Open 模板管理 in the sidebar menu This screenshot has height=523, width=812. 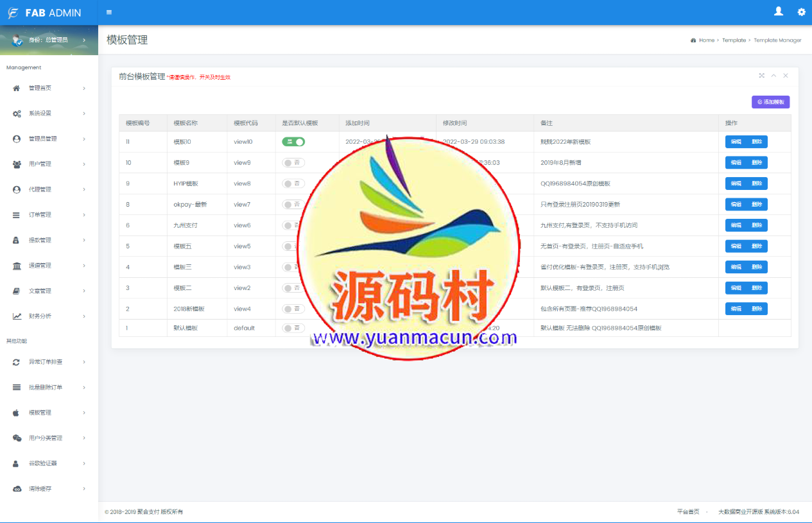pos(40,413)
